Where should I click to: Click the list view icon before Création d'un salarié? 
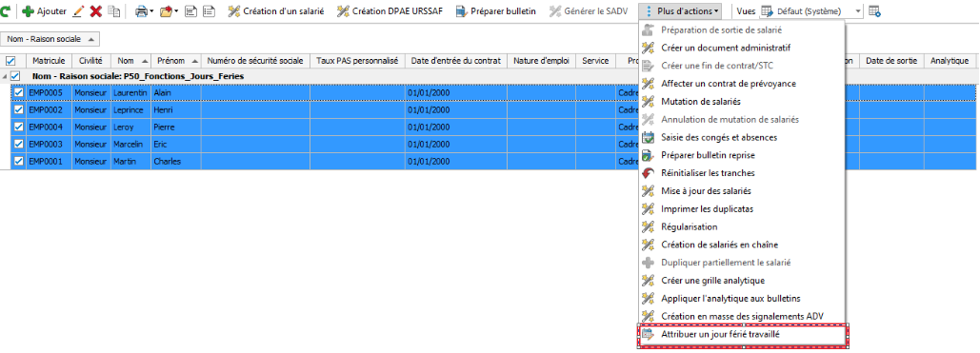coord(209,11)
